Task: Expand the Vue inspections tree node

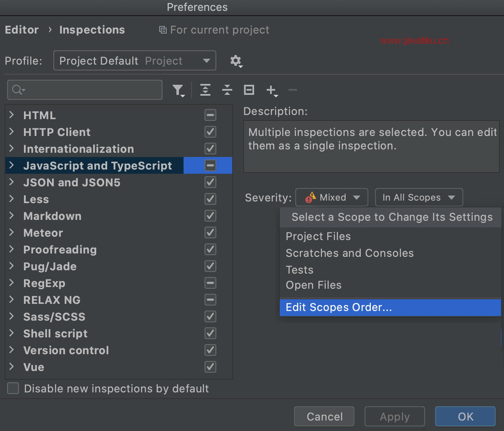Action: 12,367
